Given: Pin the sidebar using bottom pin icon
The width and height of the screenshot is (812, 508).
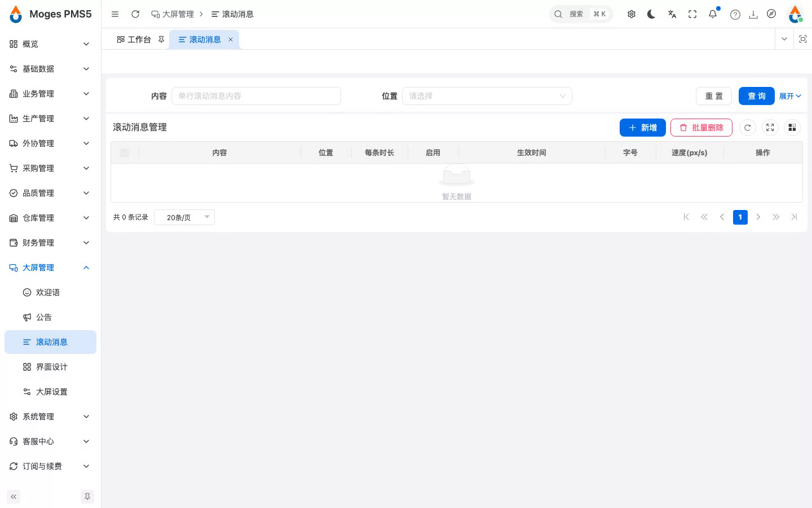Looking at the screenshot, I should [x=87, y=497].
